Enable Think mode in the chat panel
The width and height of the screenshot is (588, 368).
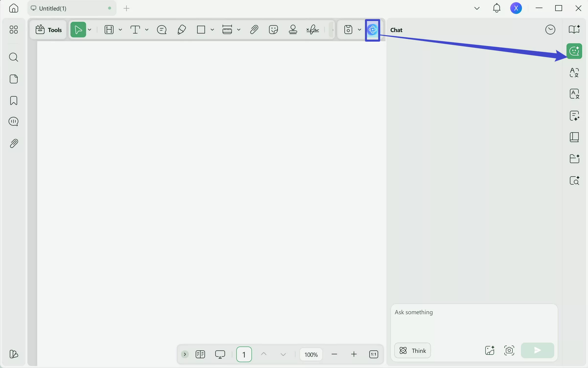pyautogui.click(x=412, y=350)
